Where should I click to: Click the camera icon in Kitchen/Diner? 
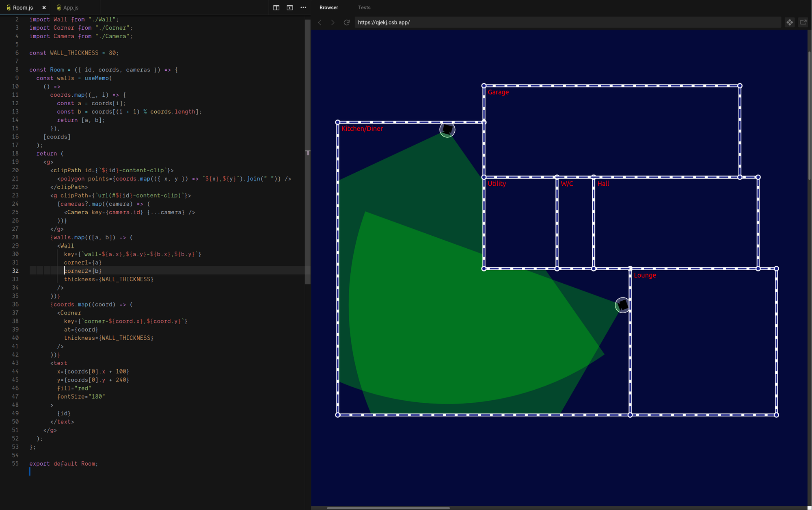pos(447,130)
